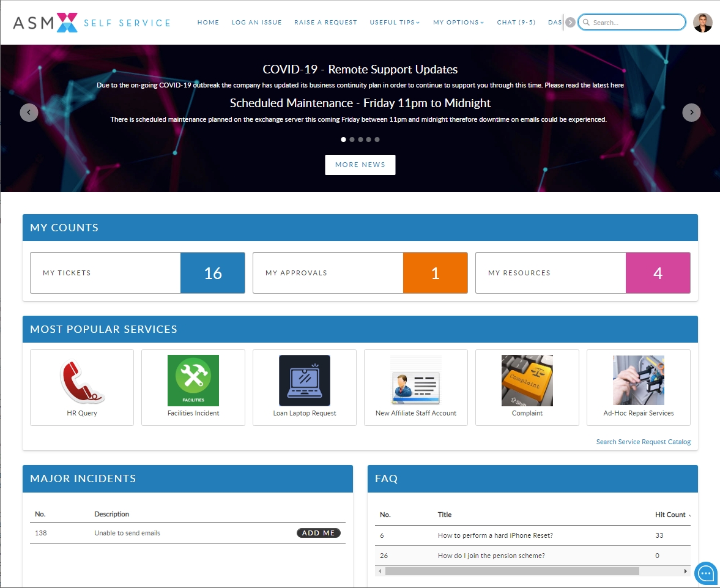The height and width of the screenshot is (588, 720).
Task: Expand the Useful Tips menu
Action: coord(395,23)
